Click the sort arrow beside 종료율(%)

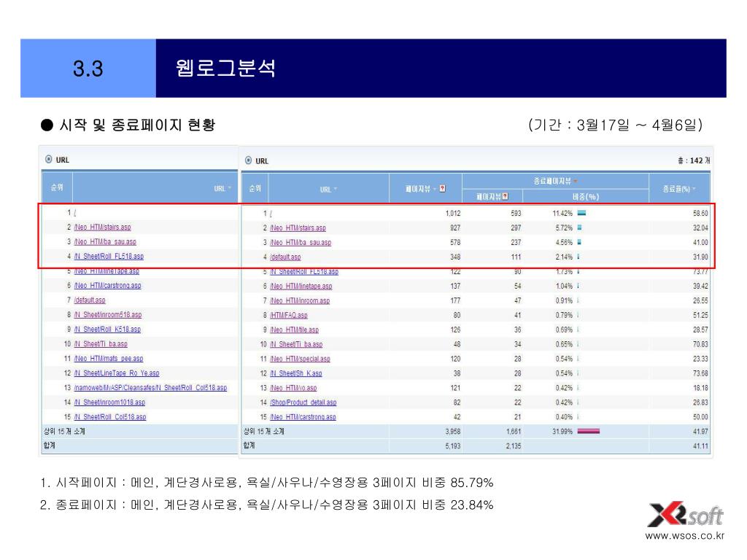(694, 189)
